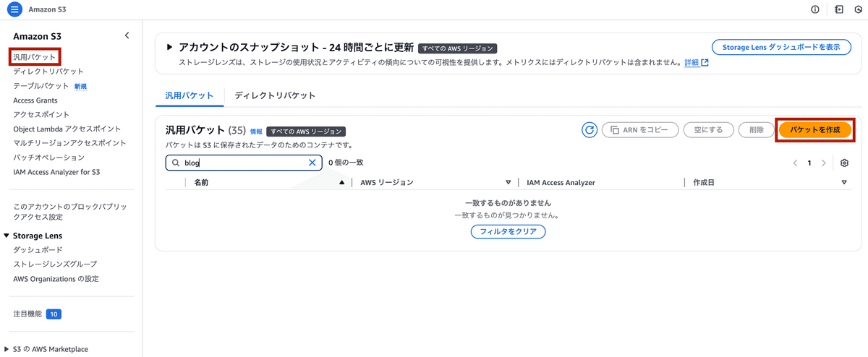Click the Amazon S3 sidebar heading
The height and width of the screenshot is (357, 868).
(x=37, y=36)
